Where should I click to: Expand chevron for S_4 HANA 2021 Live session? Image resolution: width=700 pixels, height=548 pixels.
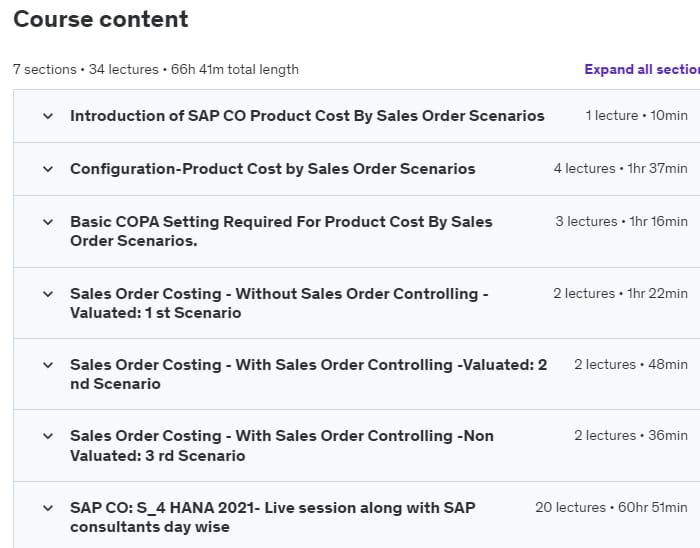(x=48, y=508)
